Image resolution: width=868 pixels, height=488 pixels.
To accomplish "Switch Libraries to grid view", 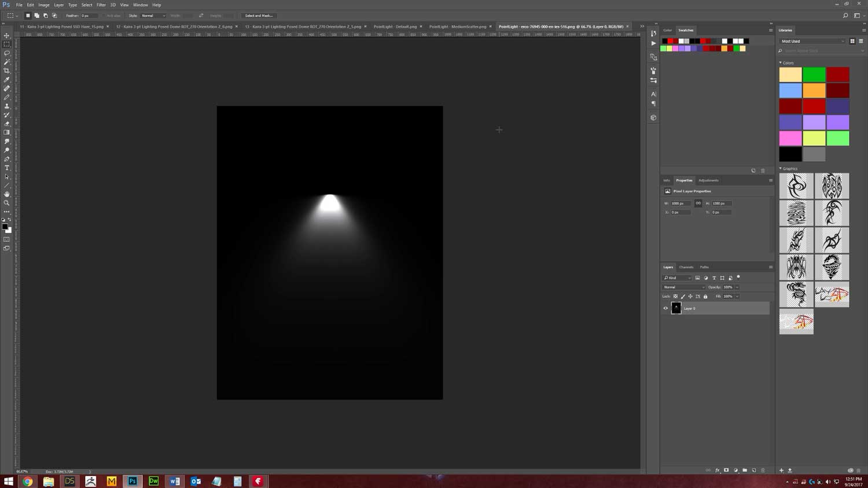I will click(x=852, y=41).
